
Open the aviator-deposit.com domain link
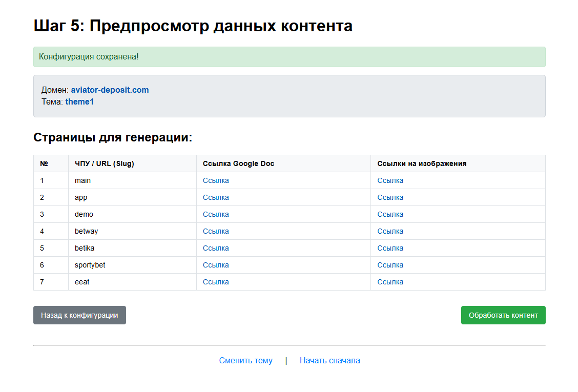coord(110,90)
